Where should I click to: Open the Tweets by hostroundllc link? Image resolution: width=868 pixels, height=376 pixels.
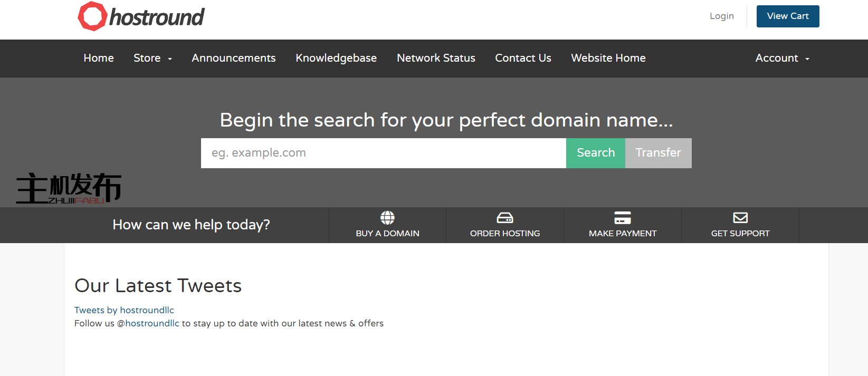point(124,310)
